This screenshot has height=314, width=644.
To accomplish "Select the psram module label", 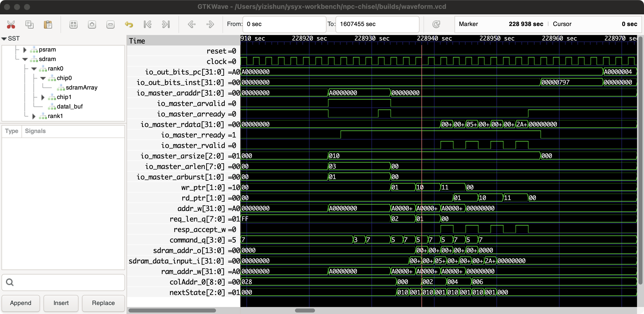I will pyautogui.click(x=47, y=49).
